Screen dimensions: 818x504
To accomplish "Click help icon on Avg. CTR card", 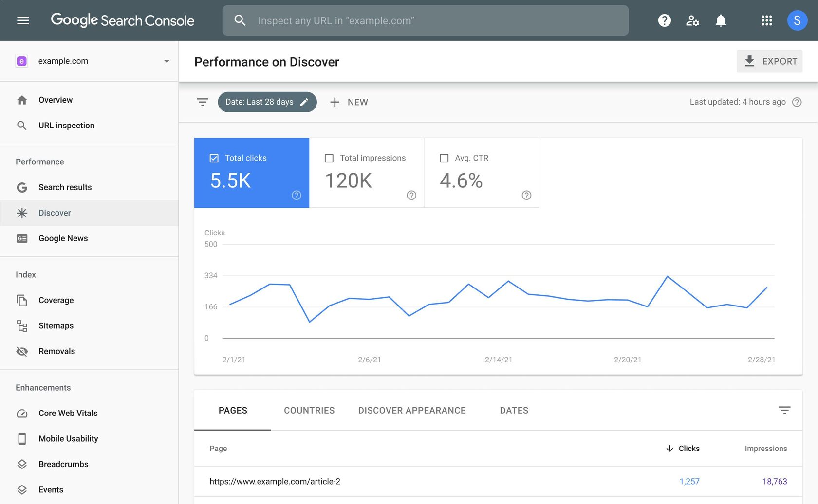I will 526,195.
